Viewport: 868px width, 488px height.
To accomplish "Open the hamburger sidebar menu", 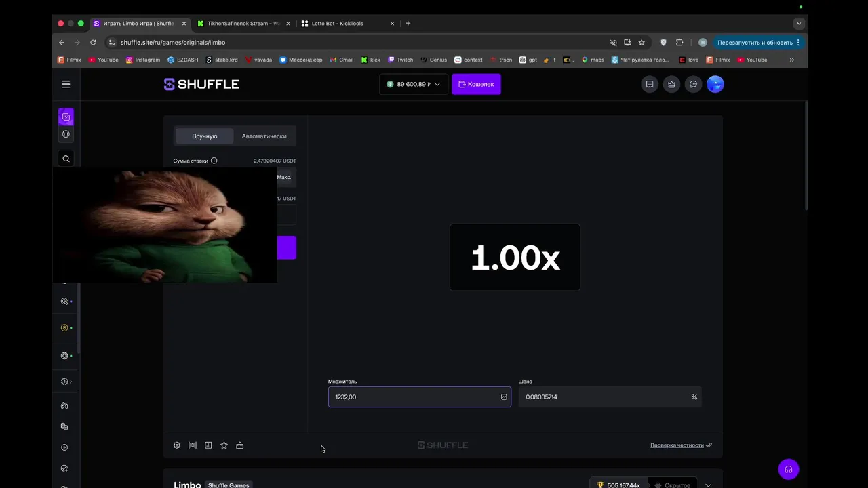I will [66, 84].
